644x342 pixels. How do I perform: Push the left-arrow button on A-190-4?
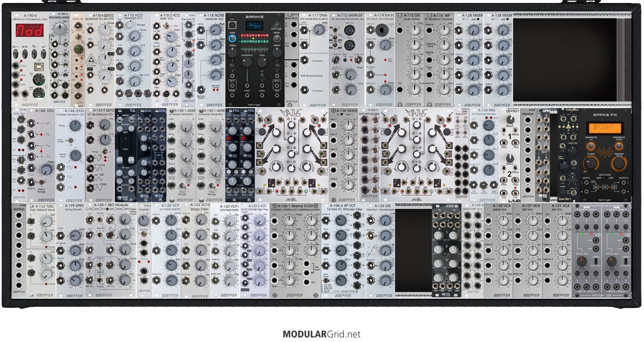pyautogui.click(x=15, y=53)
